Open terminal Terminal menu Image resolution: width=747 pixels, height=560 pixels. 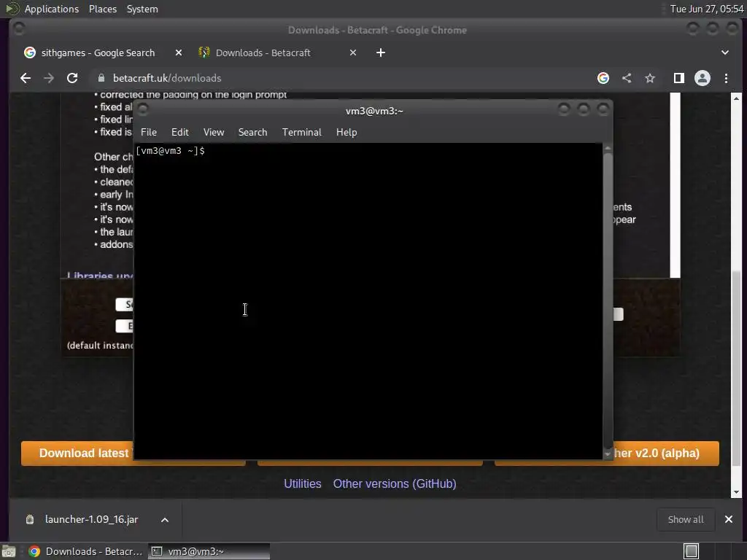point(301,133)
